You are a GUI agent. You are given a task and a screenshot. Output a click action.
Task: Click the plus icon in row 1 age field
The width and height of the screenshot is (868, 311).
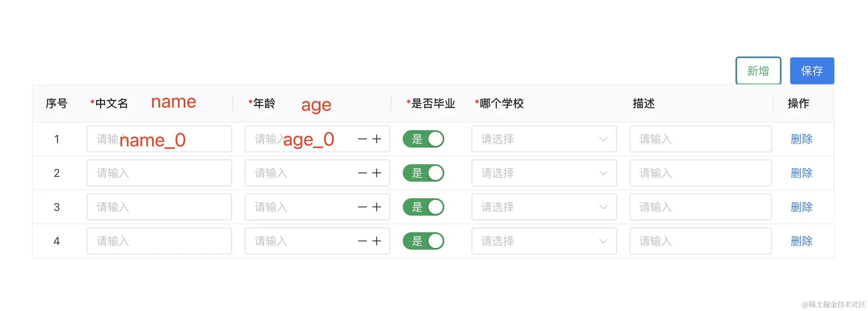377,139
